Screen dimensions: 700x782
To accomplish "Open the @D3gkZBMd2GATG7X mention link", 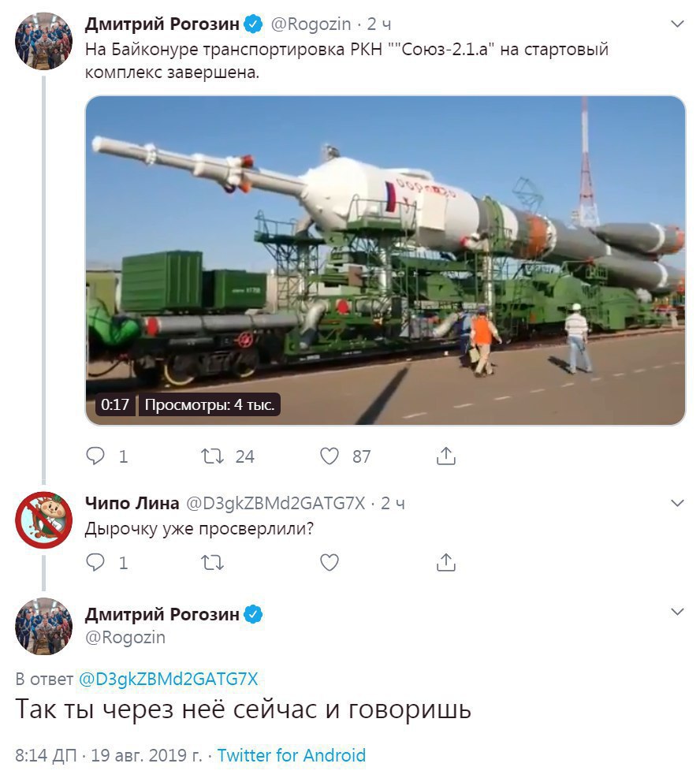I will coord(169,679).
